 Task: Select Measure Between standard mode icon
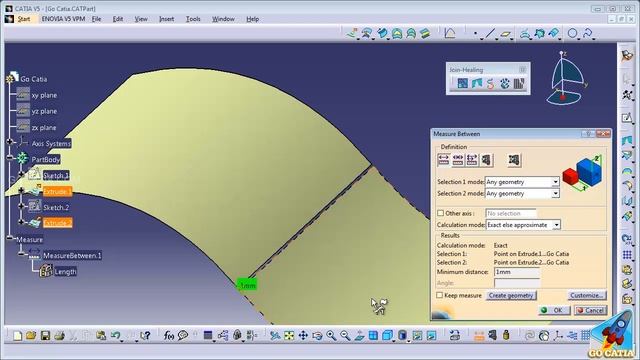[x=444, y=160]
